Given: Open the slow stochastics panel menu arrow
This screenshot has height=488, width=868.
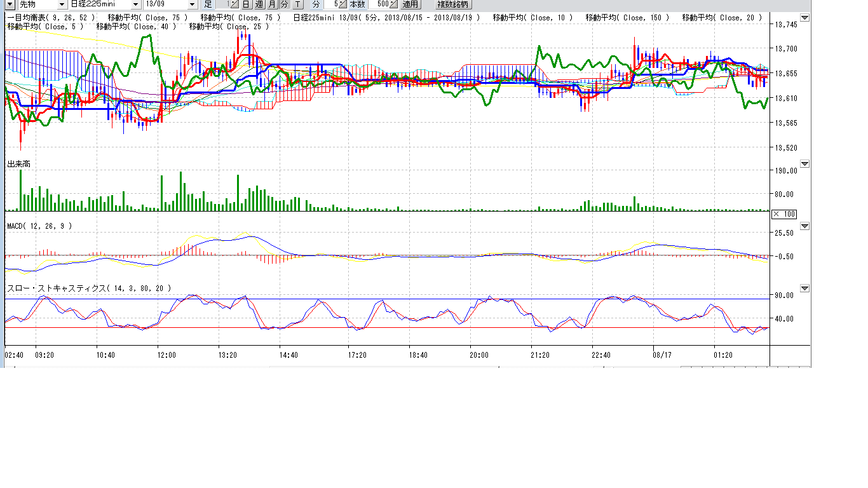Looking at the screenshot, I should point(804,288).
